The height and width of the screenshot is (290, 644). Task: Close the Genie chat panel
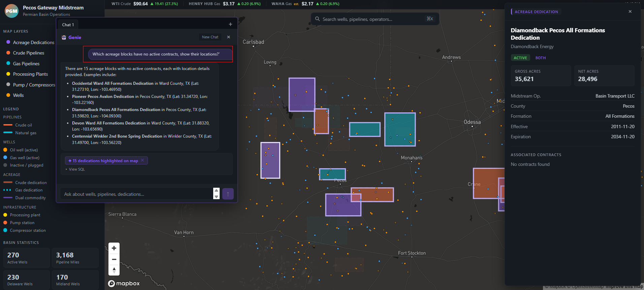pyautogui.click(x=228, y=37)
